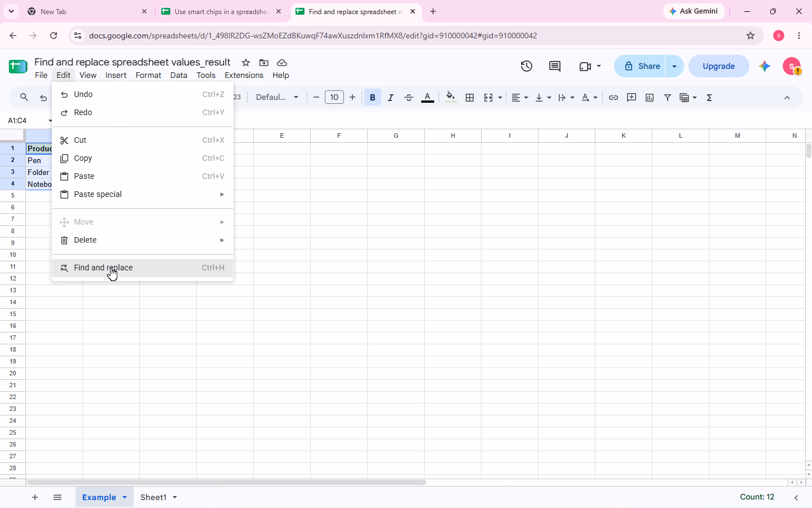812x508 pixels.
Task: Search the menus magnifier icon
Action: 24,98
